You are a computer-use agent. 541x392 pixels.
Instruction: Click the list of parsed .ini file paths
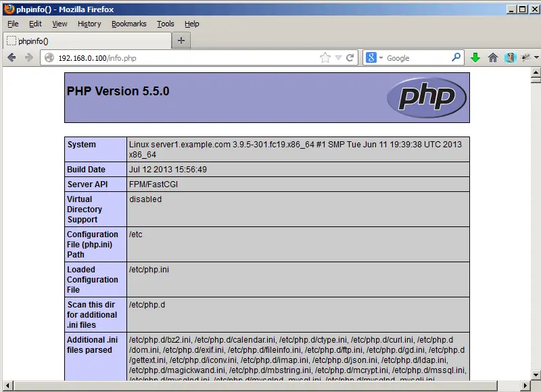coord(298,358)
